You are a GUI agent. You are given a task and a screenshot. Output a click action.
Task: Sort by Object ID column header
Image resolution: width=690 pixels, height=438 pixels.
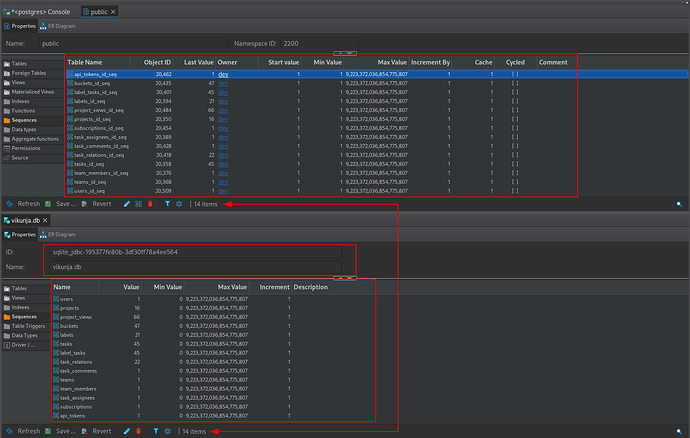click(151, 63)
